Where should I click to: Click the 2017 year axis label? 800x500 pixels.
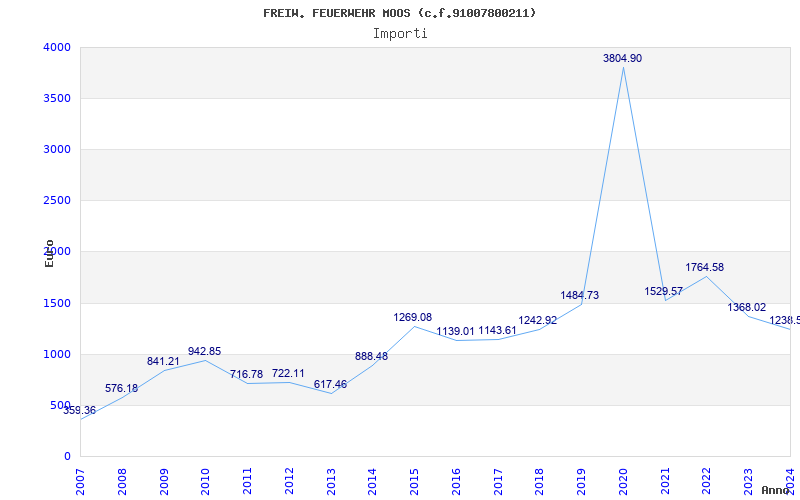click(498, 482)
